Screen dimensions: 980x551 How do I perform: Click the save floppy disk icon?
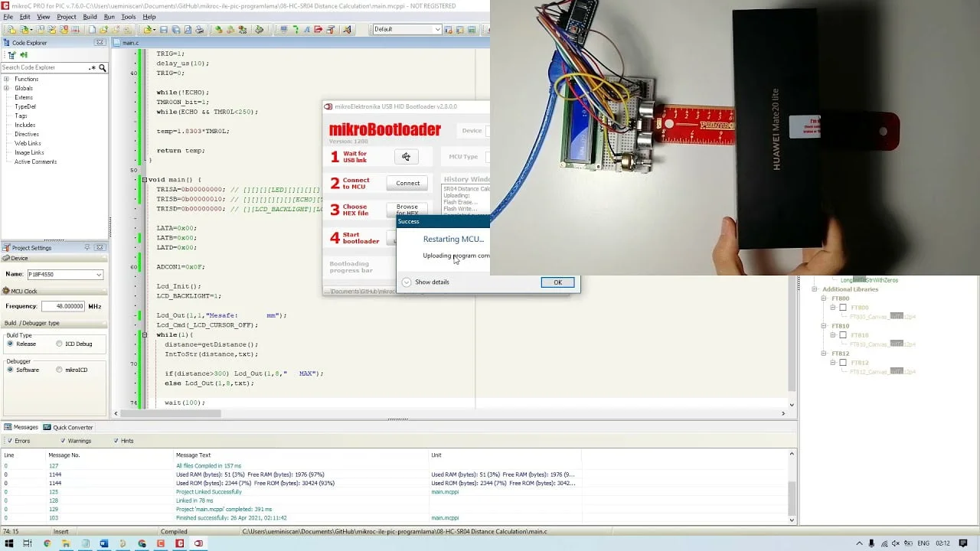(164, 29)
